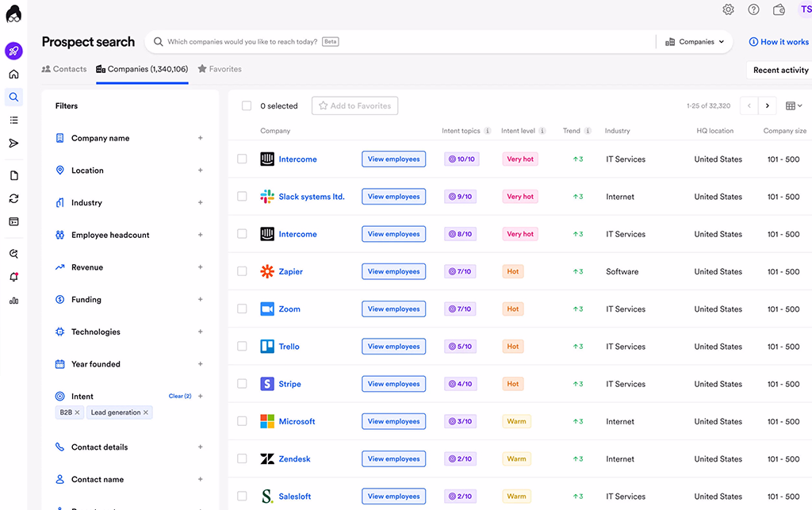Image resolution: width=812 pixels, height=510 pixels.
Task: Open the home icon in the sidebar
Action: 13,75
